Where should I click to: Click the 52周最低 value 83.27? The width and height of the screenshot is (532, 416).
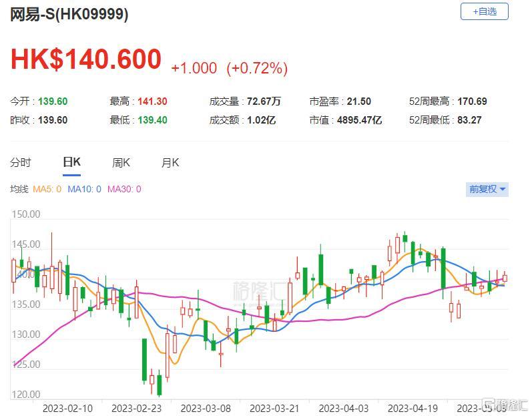pyautogui.click(x=469, y=120)
